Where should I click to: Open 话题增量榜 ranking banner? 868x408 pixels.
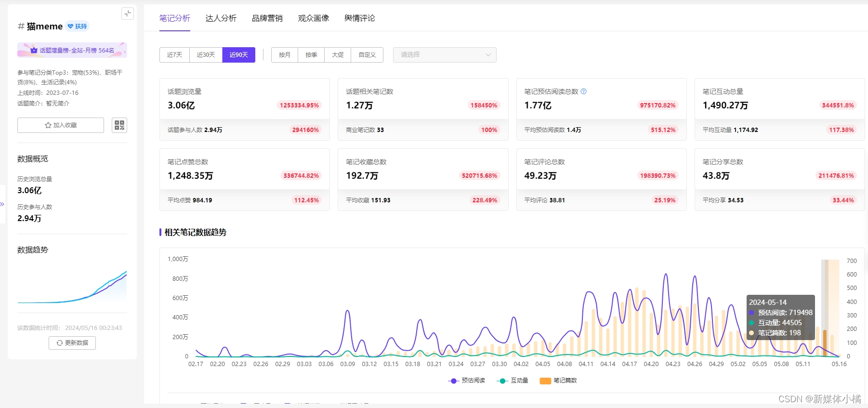pyautogui.click(x=72, y=50)
